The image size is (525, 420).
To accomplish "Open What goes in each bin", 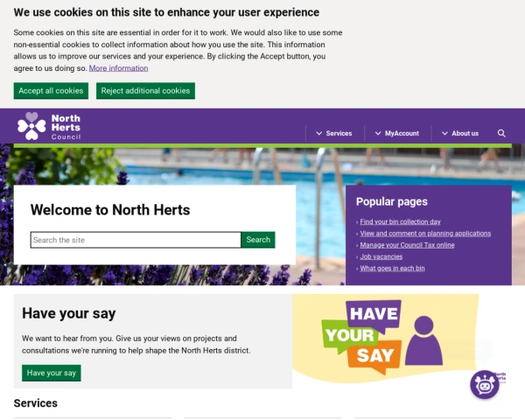I will [392, 269].
